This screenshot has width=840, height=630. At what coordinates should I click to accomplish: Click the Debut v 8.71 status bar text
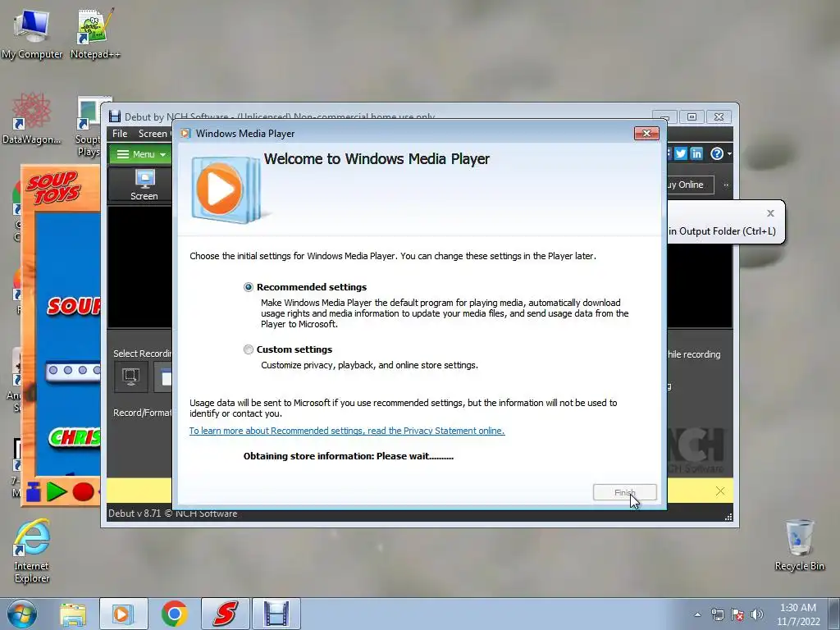coord(172,514)
